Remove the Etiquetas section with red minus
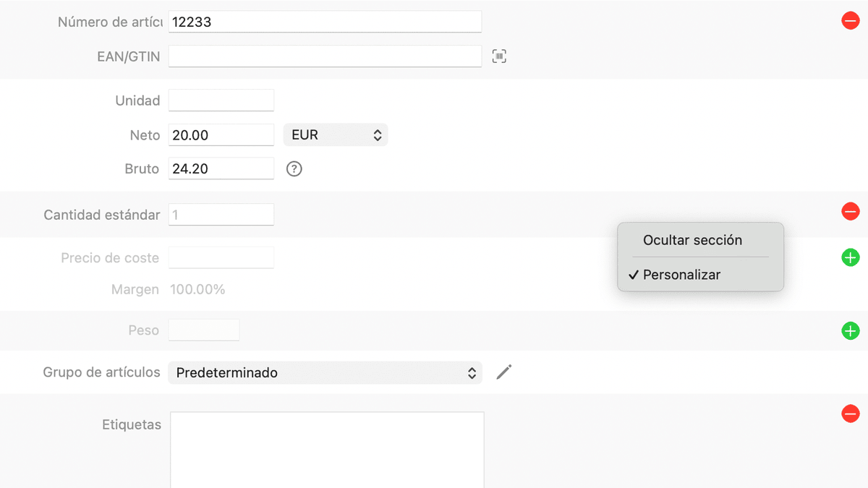The image size is (868, 488). pyautogui.click(x=850, y=414)
